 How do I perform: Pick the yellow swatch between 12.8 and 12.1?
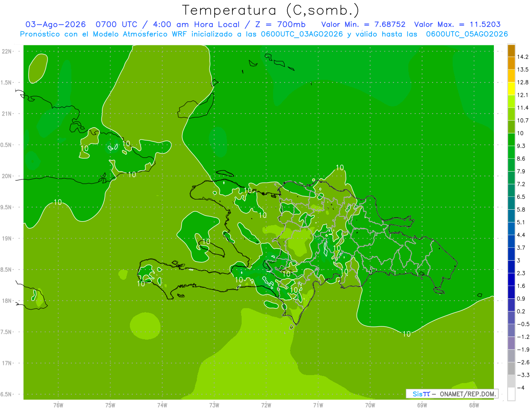(x=511, y=89)
